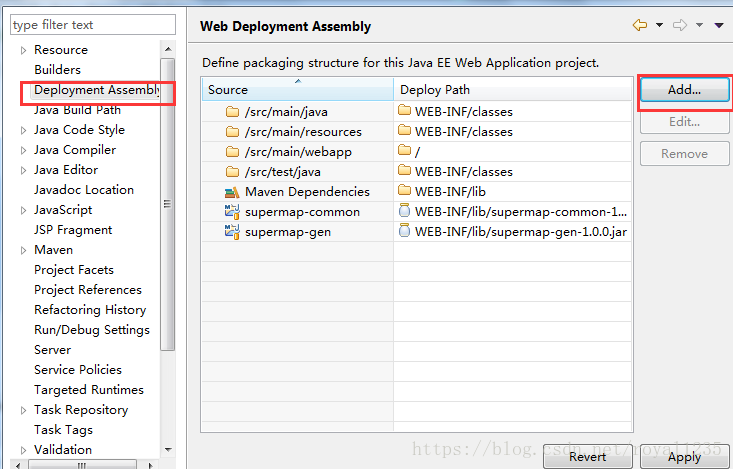The height and width of the screenshot is (469, 733).
Task: Click the /src/main/webapp folder icon
Action: (x=232, y=152)
